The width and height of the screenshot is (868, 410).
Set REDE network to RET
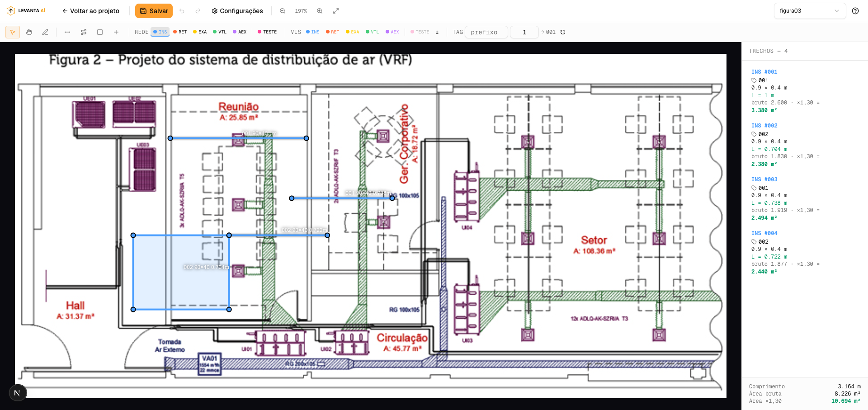pos(180,32)
